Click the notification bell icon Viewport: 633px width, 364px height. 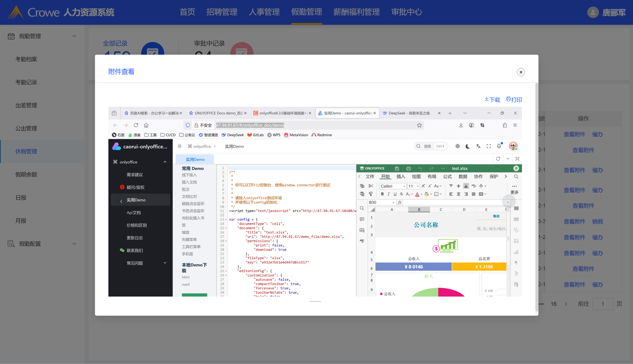coord(499,146)
